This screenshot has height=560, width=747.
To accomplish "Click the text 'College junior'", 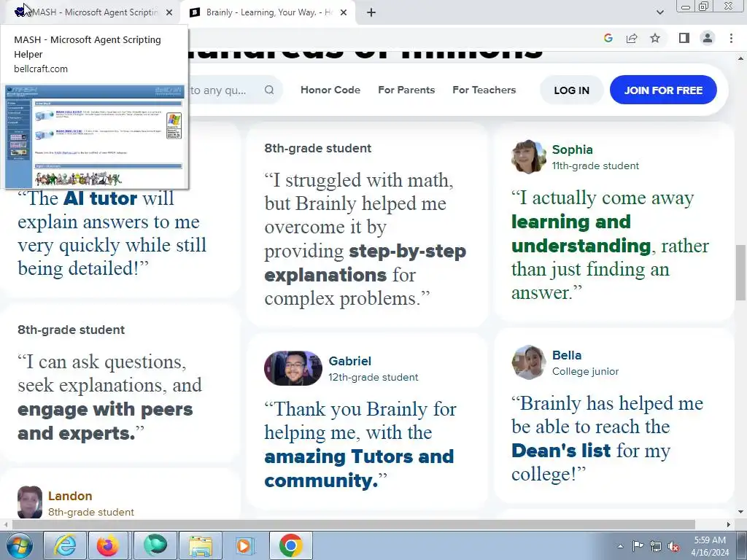I will [x=585, y=371].
